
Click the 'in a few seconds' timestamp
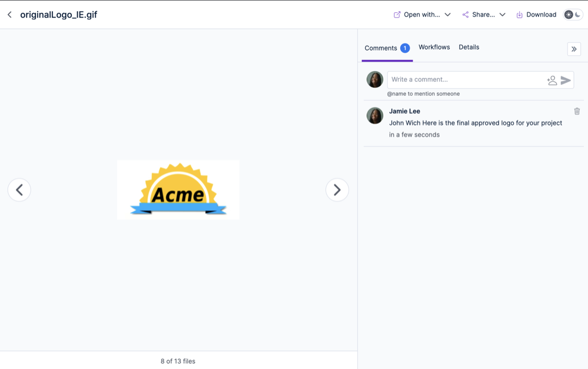(x=414, y=135)
